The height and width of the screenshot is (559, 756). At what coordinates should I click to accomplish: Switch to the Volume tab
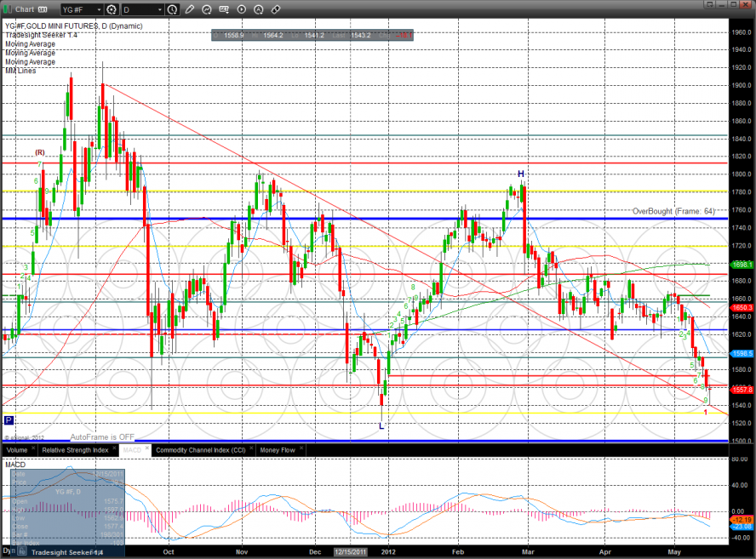(x=17, y=448)
